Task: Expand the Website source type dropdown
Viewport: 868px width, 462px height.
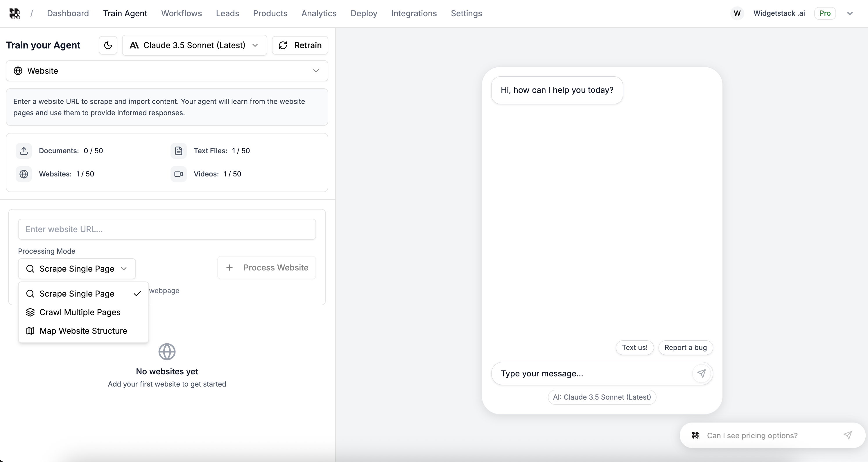Action: [x=167, y=71]
